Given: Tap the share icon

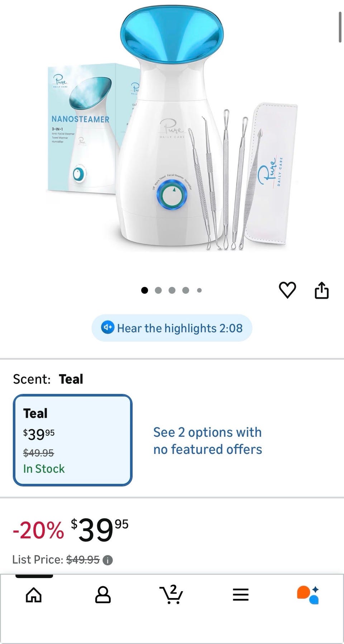Looking at the screenshot, I should coord(321,290).
